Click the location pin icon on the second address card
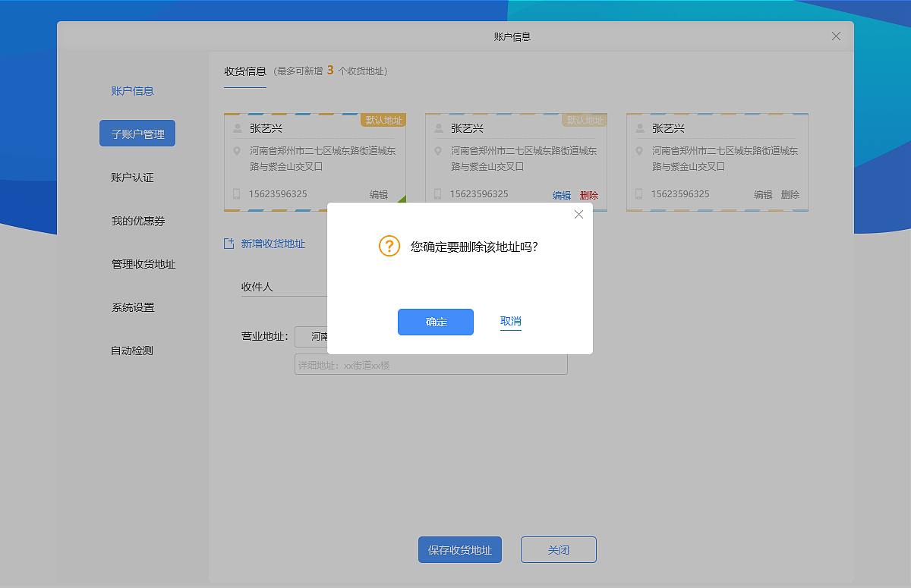This screenshot has height=588, width=911. [x=437, y=151]
